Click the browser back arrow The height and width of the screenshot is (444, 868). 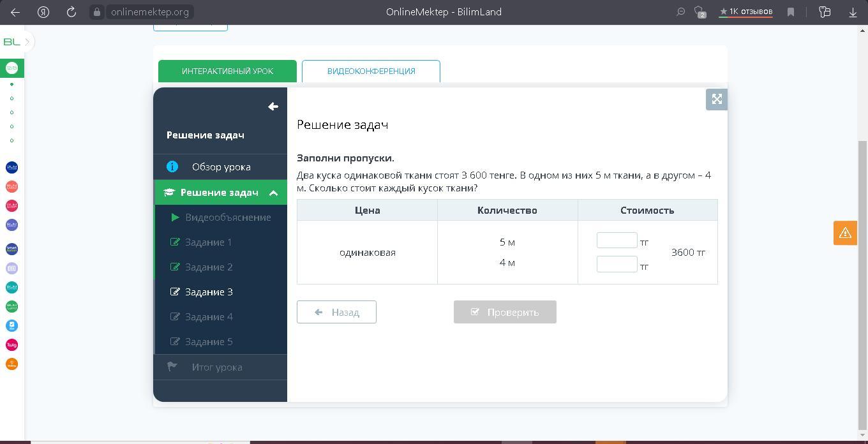tap(15, 11)
